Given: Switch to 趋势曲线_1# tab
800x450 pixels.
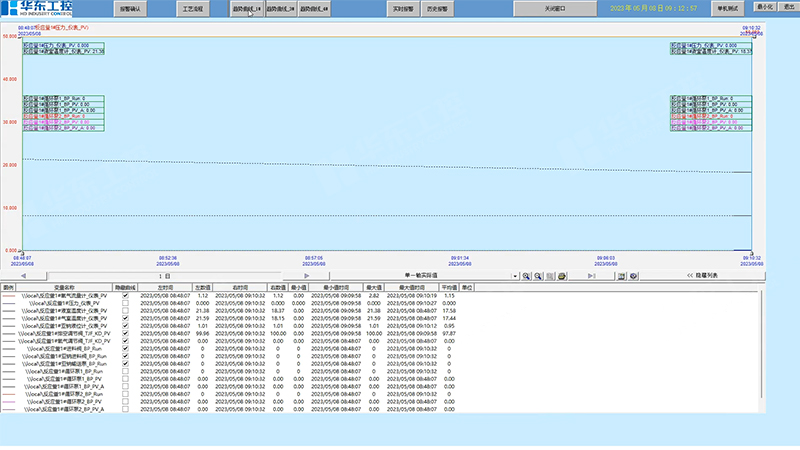Looking at the screenshot, I should click(245, 8).
